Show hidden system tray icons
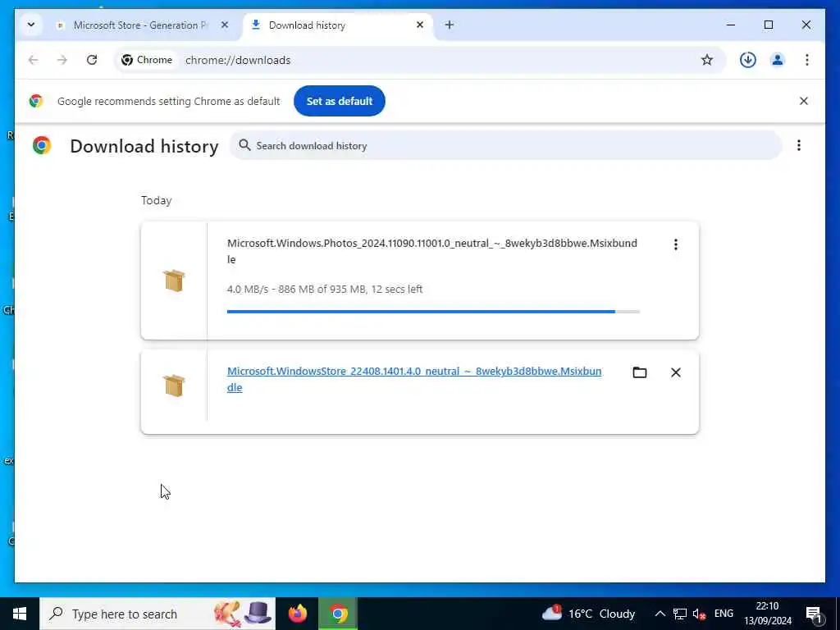The width and height of the screenshot is (840, 630). tap(660, 614)
